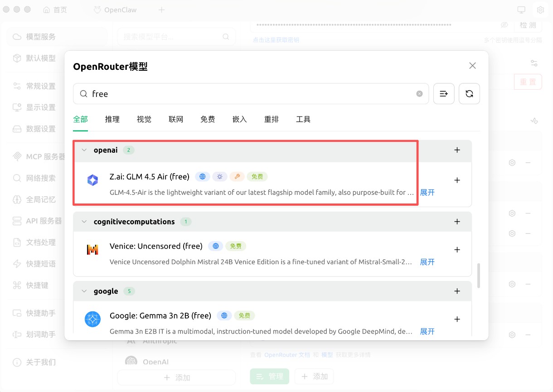The width and height of the screenshot is (553, 392).
Task: Collapse the cognitivecomputations group
Action: click(x=84, y=222)
